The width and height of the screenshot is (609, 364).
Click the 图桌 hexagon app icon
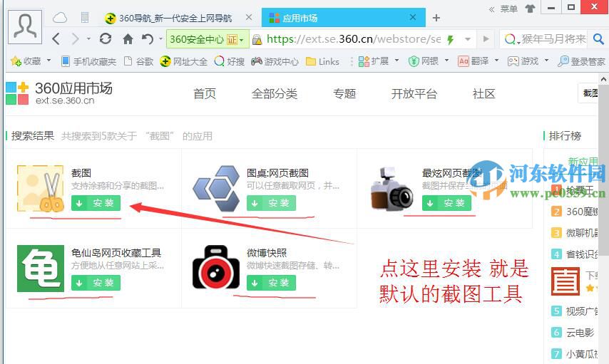coord(216,189)
